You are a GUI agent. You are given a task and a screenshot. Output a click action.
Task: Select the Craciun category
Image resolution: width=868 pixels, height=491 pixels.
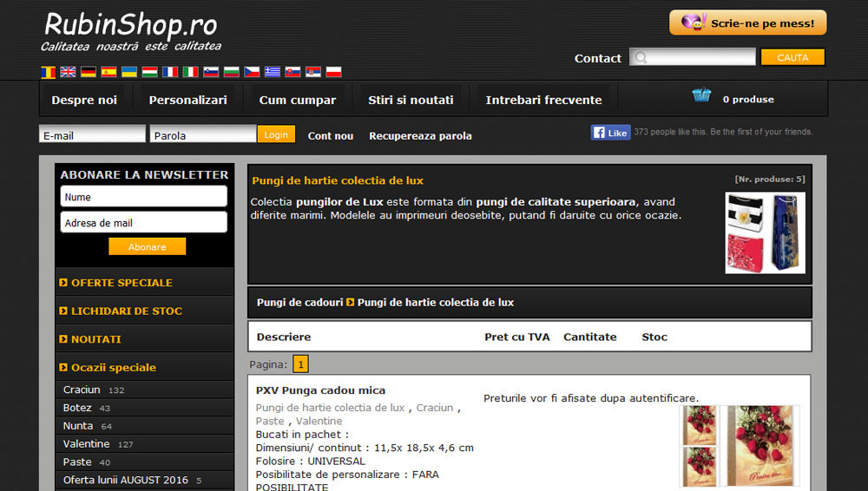click(82, 390)
